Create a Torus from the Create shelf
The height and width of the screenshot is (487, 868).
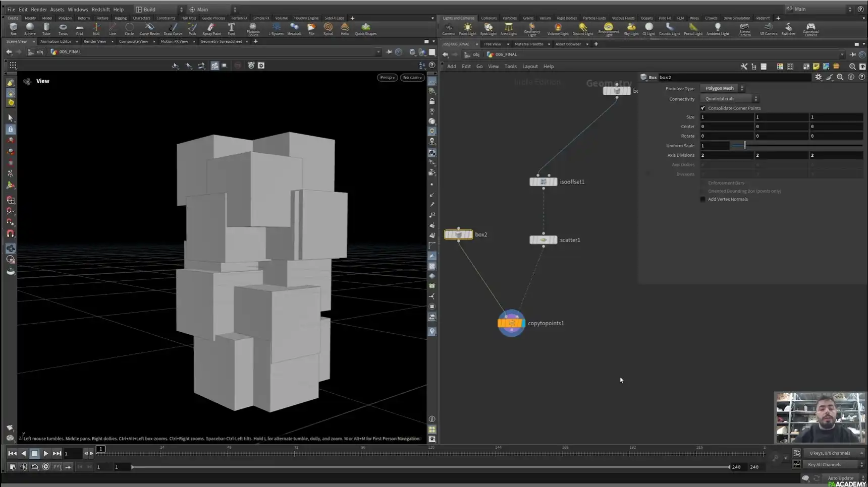pyautogui.click(x=63, y=29)
